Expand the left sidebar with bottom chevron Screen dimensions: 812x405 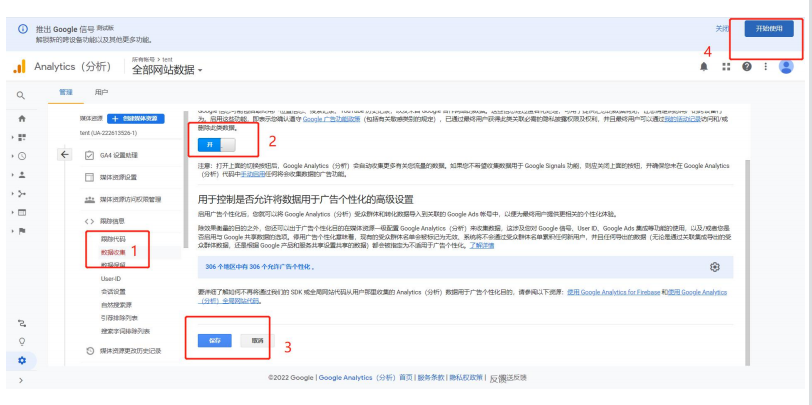click(x=21, y=380)
